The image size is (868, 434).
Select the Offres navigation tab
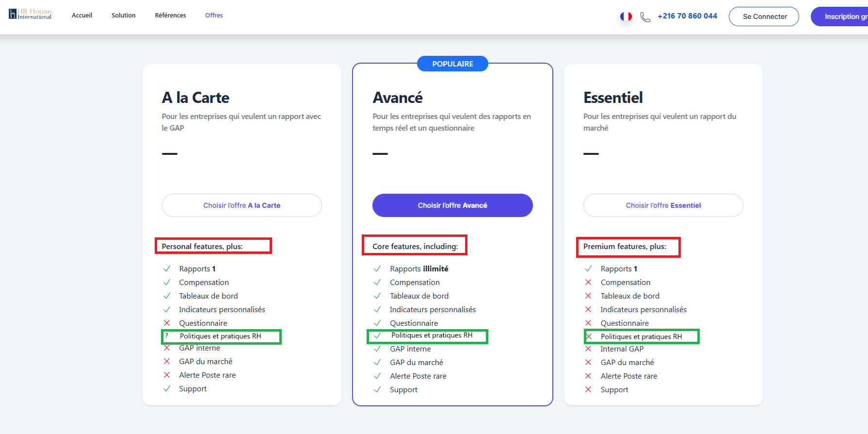click(214, 16)
